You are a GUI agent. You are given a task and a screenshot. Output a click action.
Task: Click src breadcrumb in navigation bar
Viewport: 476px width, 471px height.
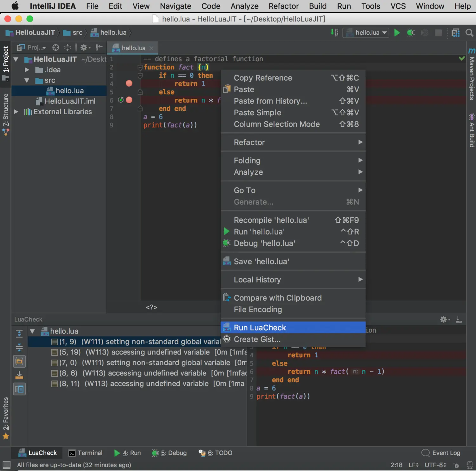click(73, 33)
